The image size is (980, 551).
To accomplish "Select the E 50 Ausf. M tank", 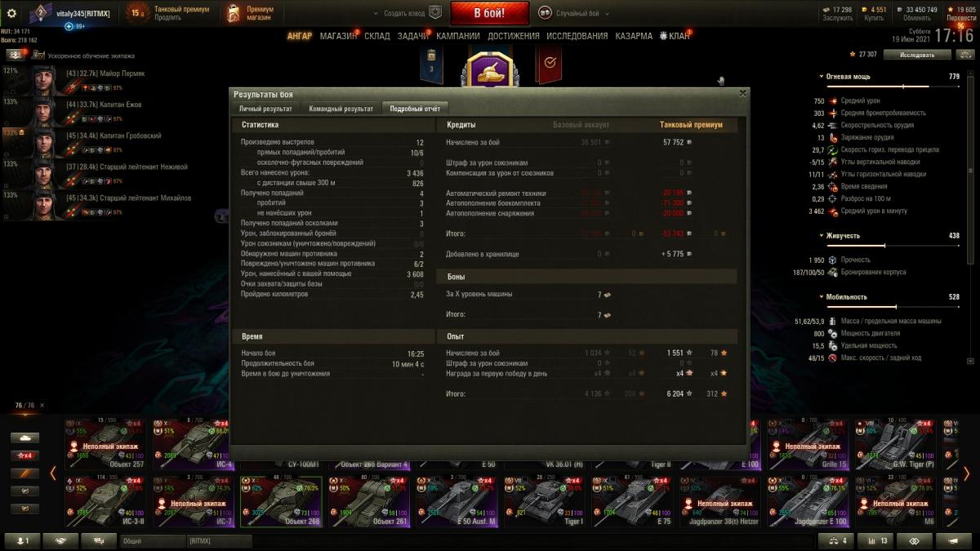I will [457, 501].
